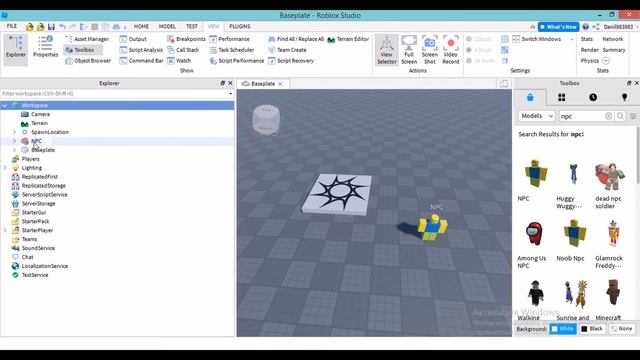Open Find All / Replace All
This screenshot has width=640, height=360.
point(296,39)
